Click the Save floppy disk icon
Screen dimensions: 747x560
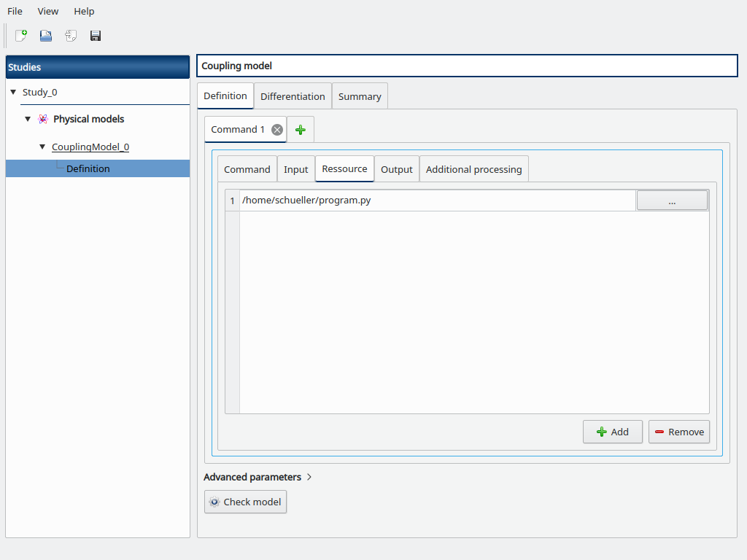pyautogui.click(x=96, y=36)
